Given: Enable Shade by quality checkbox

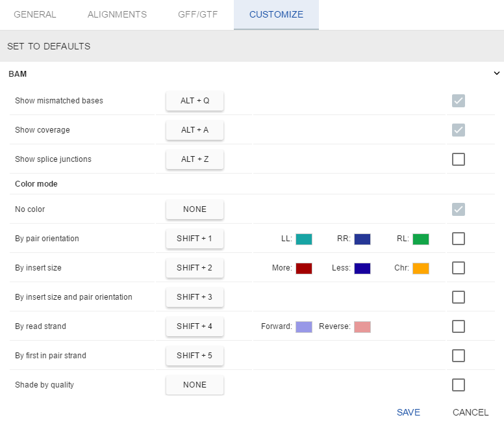Looking at the screenshot, I should [459, 385].
